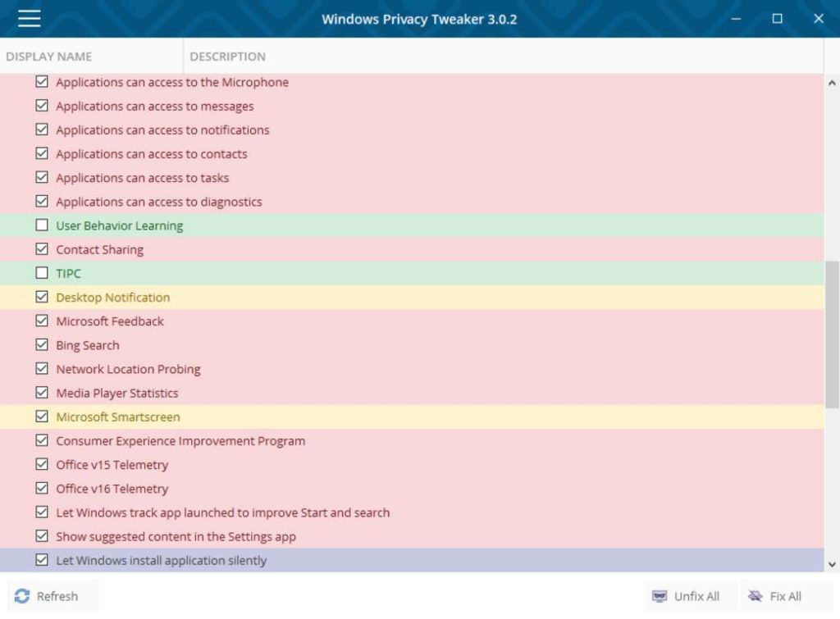Viewport: 840px width, 619px height.
Task: Click the Unfix All icon
Action: coord(660,596)
